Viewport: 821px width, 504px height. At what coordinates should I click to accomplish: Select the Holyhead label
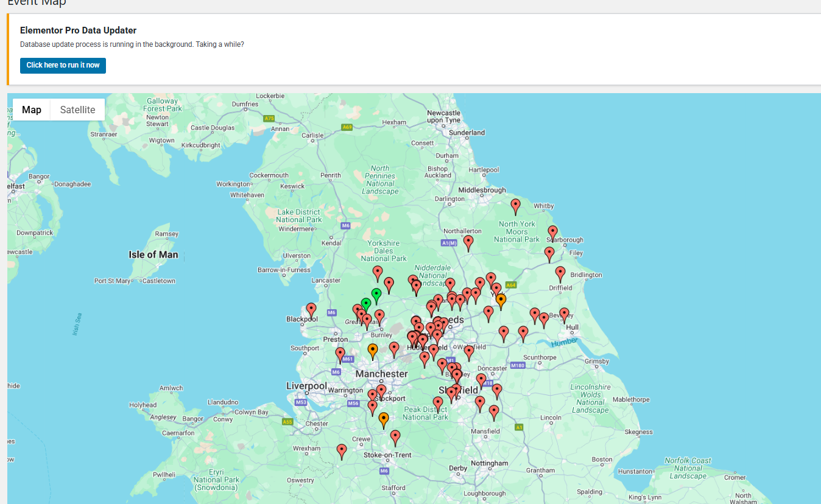(x=143, y=405)
